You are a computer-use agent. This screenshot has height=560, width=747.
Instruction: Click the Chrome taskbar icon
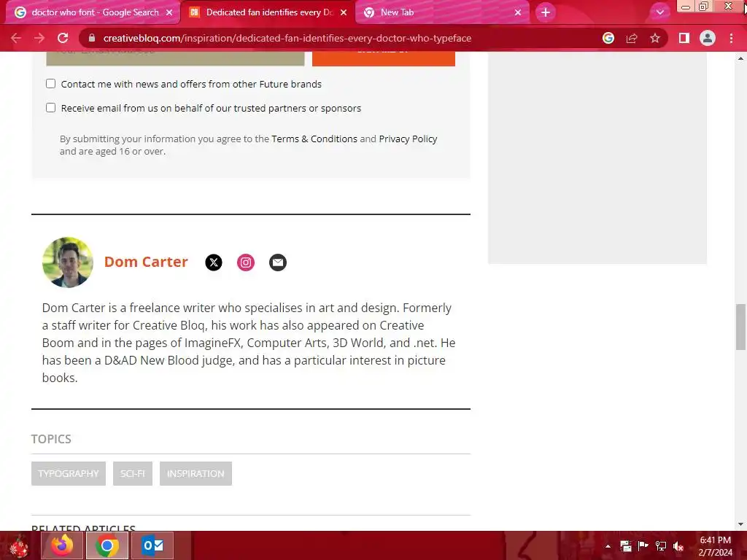pos(107,545)
